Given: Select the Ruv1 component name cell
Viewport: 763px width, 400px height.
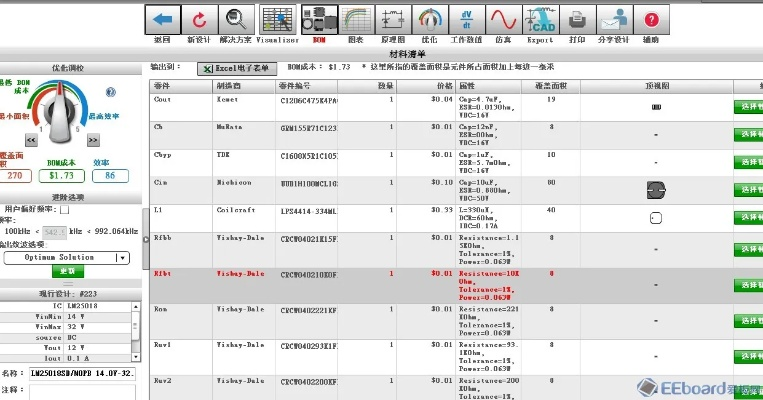Looking at the screenshot, I should click(x=181, y=357).
